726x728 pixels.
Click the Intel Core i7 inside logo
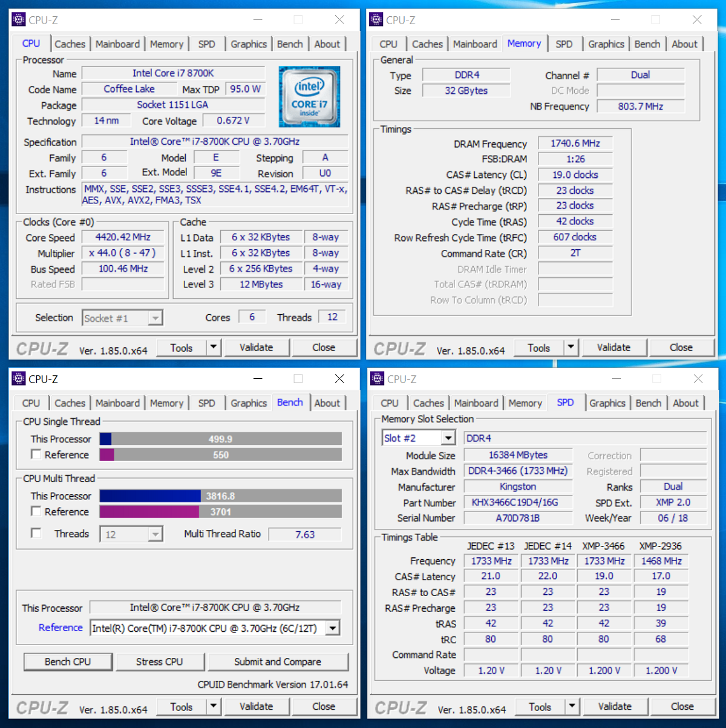[309, 97]
